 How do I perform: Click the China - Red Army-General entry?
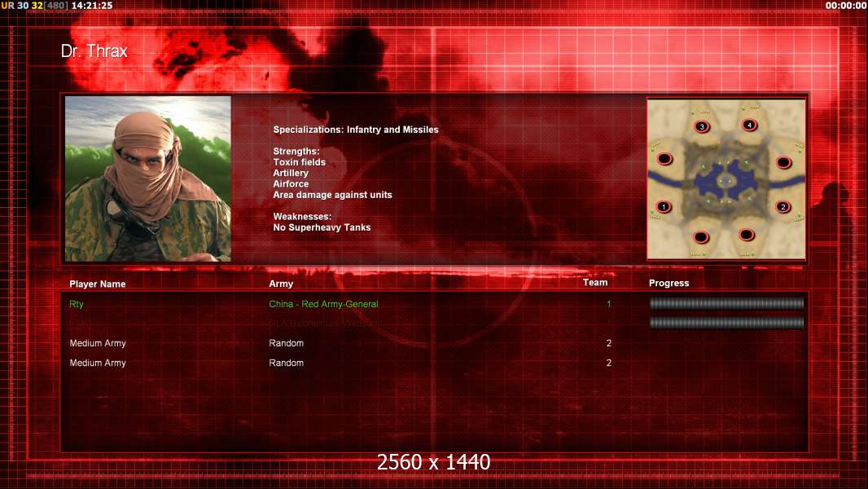pyautogui.click(x=323, y=304)
